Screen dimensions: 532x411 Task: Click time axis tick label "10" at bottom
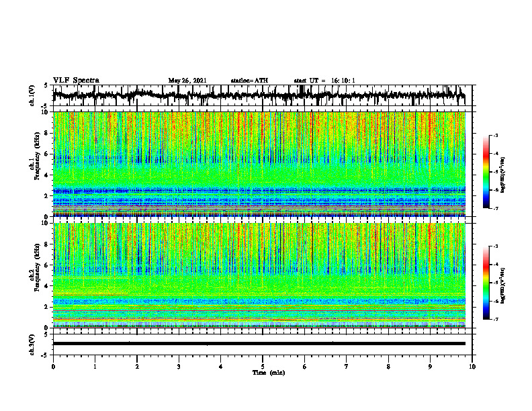[472, 367]
